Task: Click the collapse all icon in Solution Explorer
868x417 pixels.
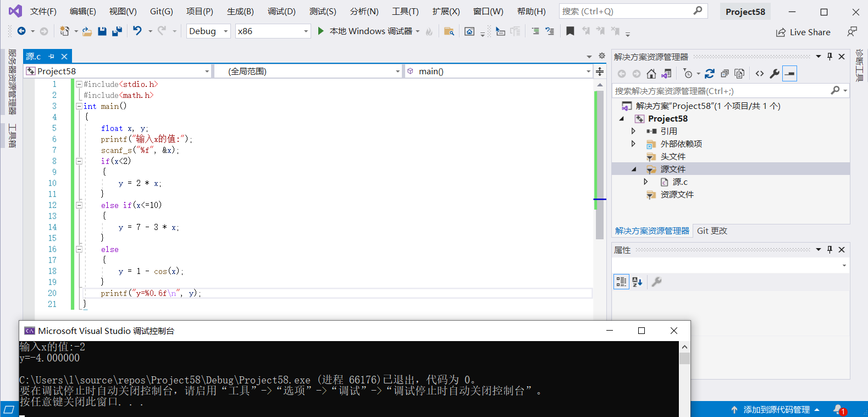Action: 725,73
